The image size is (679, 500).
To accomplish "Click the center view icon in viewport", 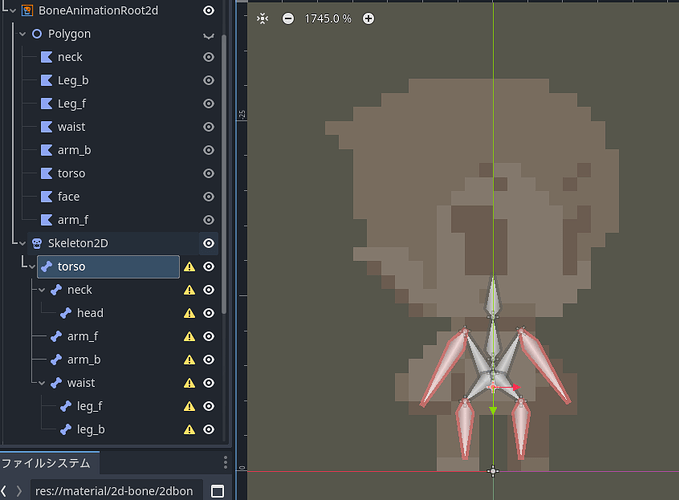I will [262, 19].
